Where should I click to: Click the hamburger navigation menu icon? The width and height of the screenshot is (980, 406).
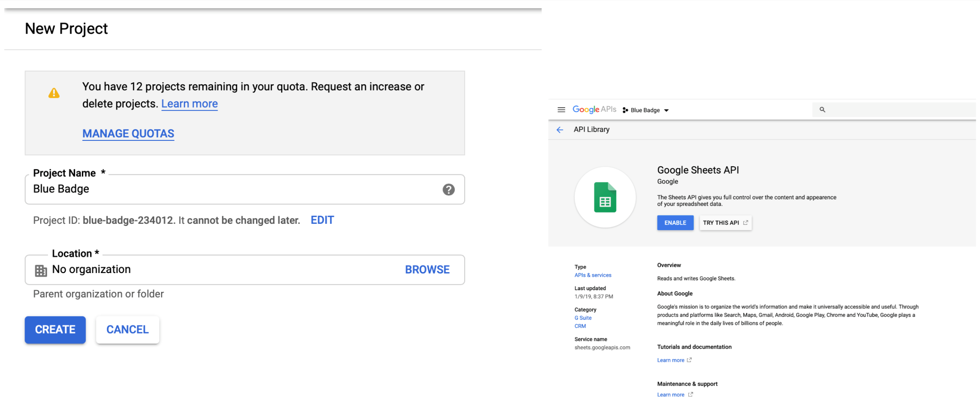pos(561,110)
